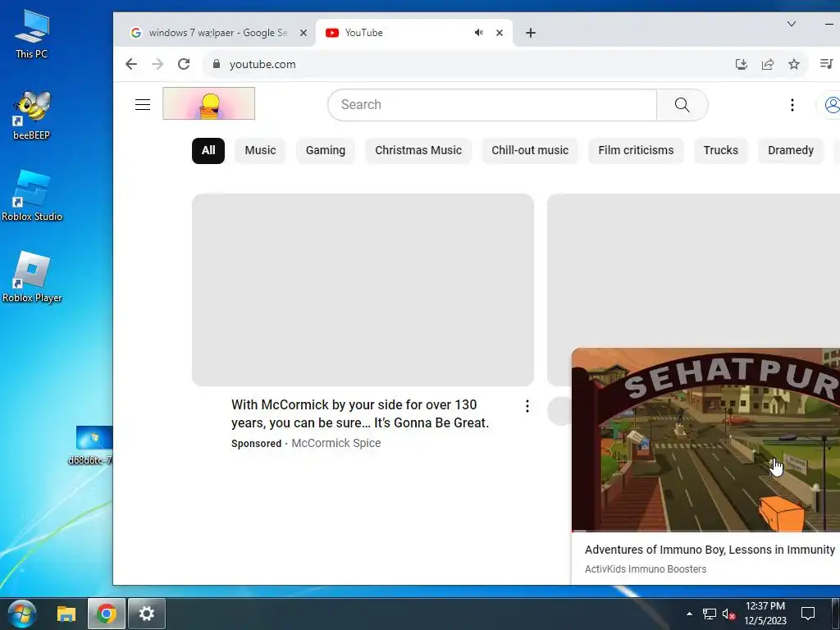The image size is (840, 630).
Task: Mute the YouTube tab audio speaker icon
Action: (x=478, y=33)
